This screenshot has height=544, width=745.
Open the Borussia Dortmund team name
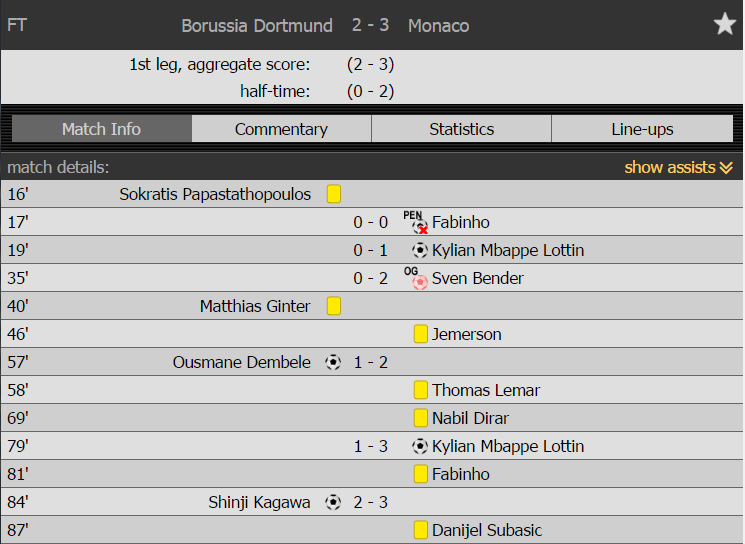257,25
